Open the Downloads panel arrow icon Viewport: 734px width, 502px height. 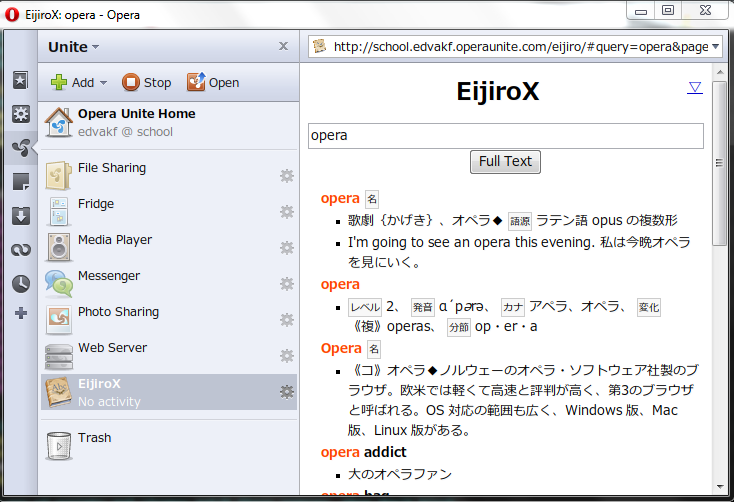coord(20,215)
